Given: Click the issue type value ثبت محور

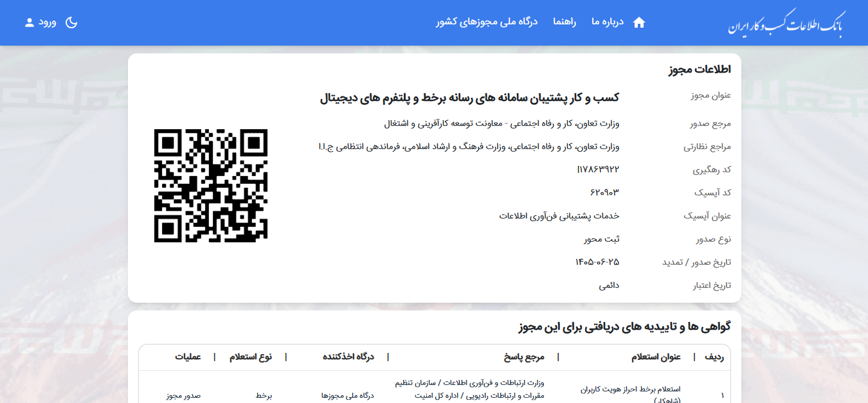Looking at the screenshot, I should click(602, 239).
